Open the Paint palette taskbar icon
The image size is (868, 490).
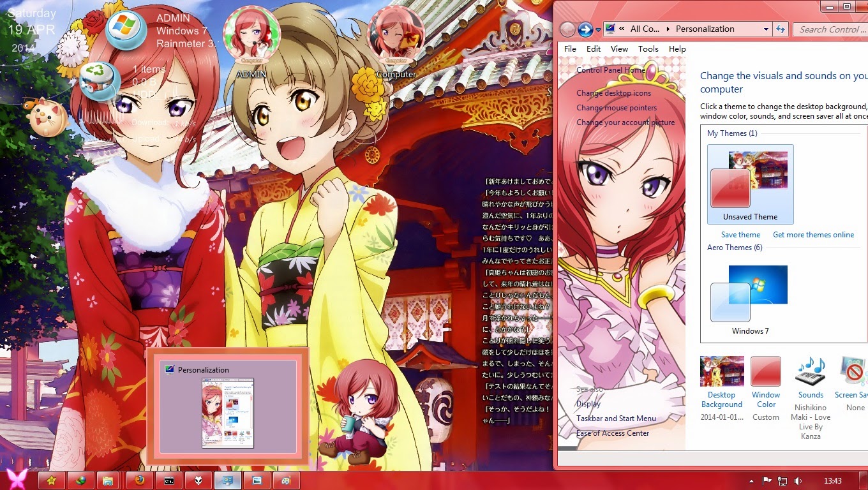click(x=287, y=480)
